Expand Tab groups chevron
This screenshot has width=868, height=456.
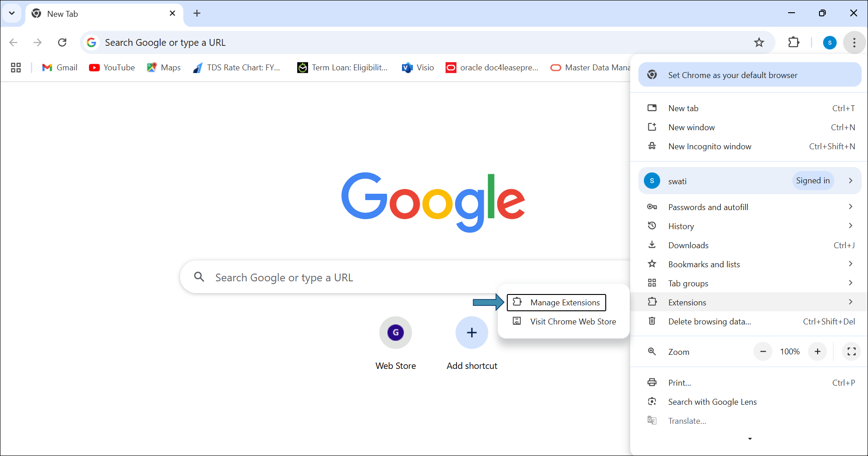850,283
